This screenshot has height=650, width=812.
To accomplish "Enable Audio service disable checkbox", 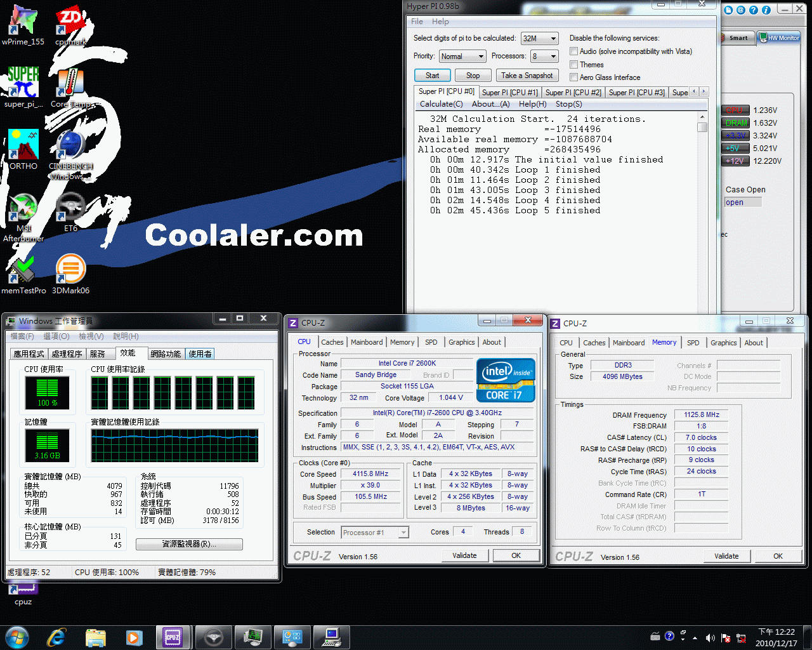I will click(x=573, y=51).
